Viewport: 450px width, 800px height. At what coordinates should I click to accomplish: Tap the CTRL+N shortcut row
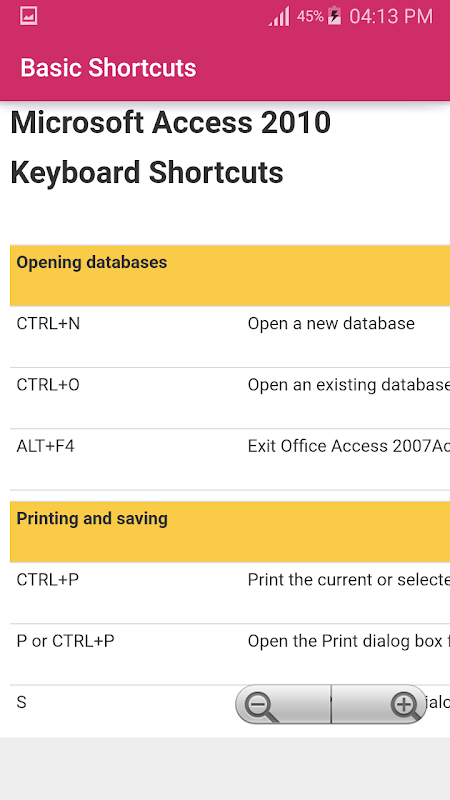[x=230, y=337]
